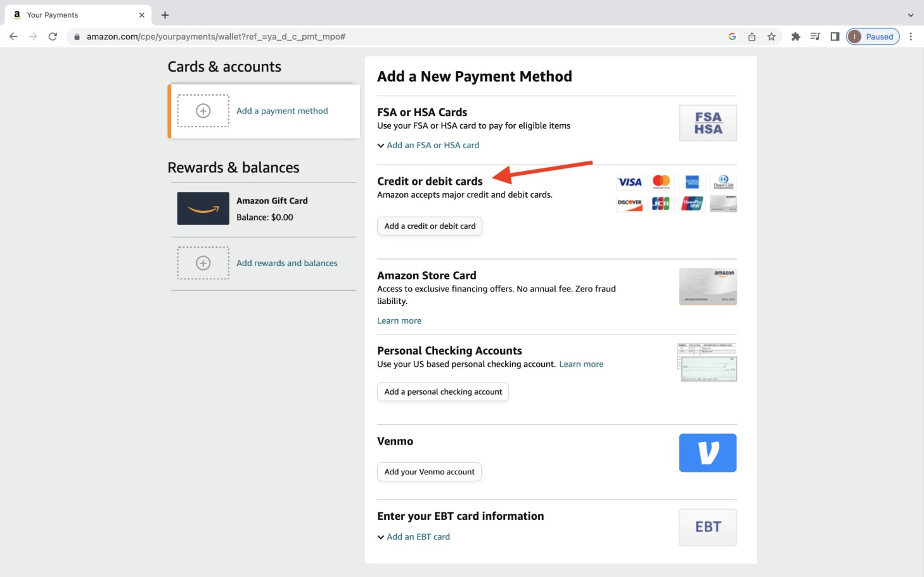Open the Chrome extensions puzzle icon
Viewport: 924px width, 577px height.
795,37
